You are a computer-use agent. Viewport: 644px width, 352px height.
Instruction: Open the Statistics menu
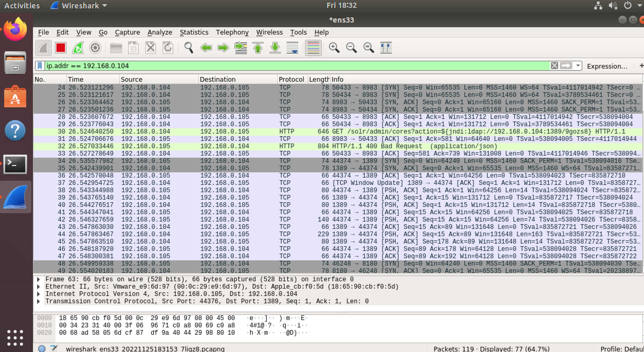[194, 32]
